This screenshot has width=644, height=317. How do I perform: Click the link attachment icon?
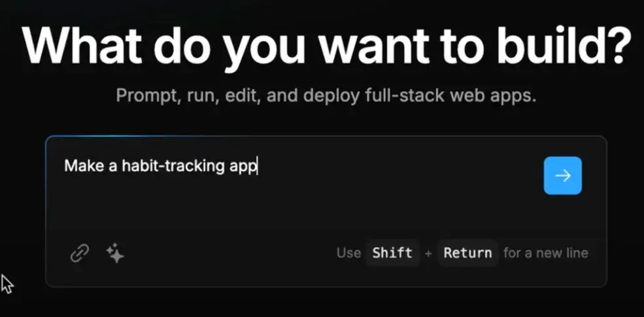pyautogui.click(x=79, y=252)
